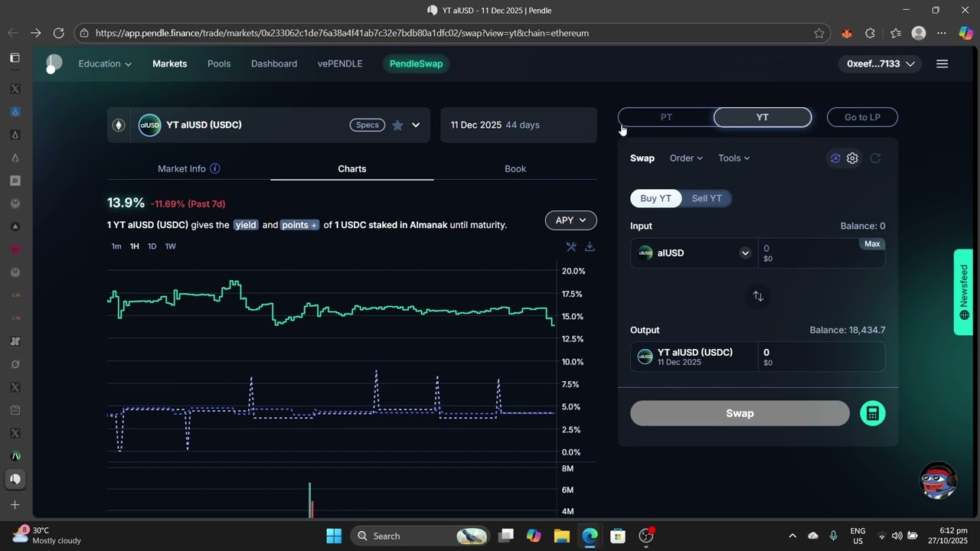Open browser profile avatar
This screenshot has width=980, height=551.
pos(919,33)
